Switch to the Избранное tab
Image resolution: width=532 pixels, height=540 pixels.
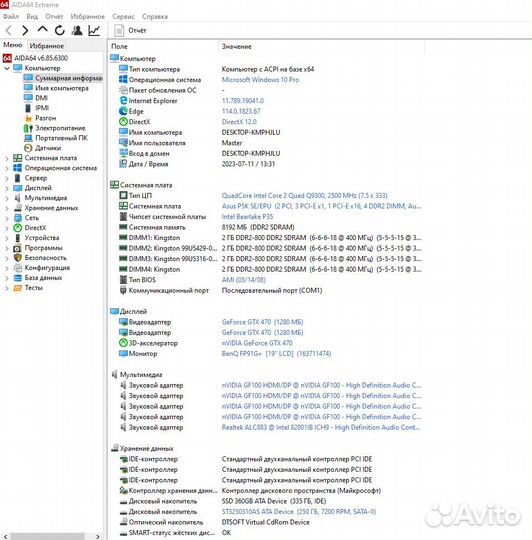coord(46,46)
